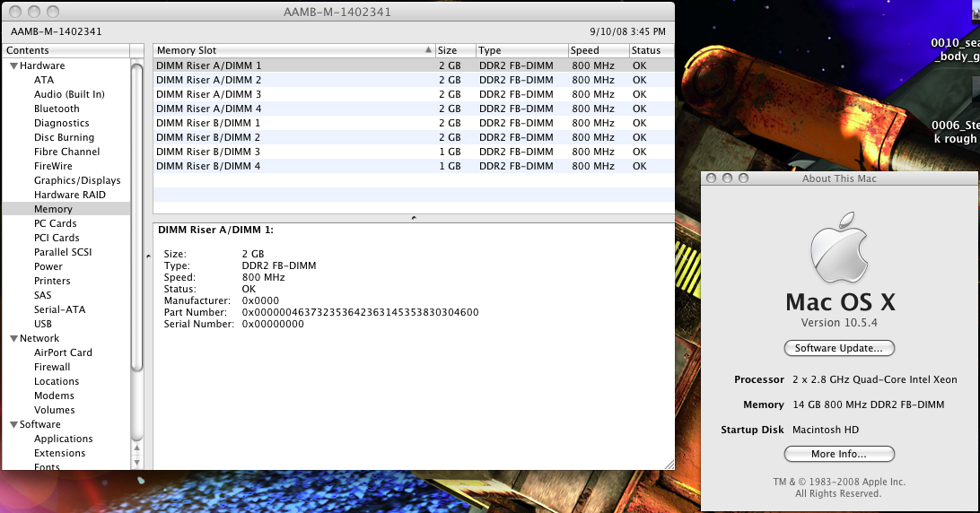Select Diagnostics in sidebar
The height and width of the screenshot is (513, 980).
(61, 123)
